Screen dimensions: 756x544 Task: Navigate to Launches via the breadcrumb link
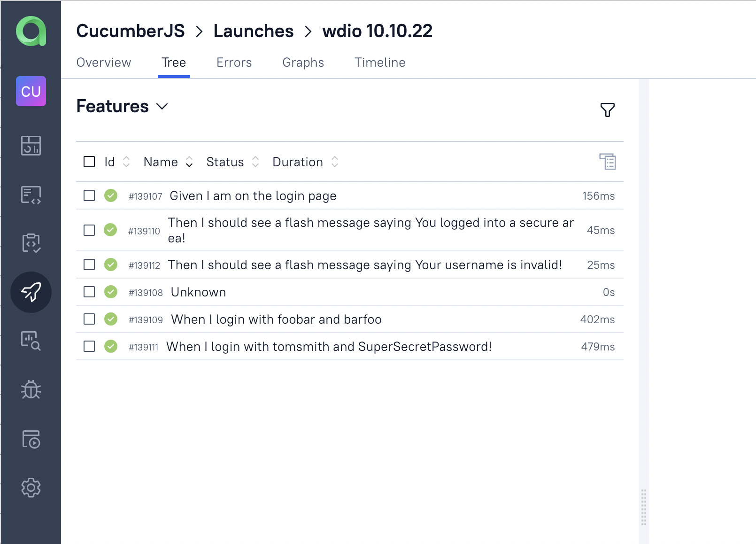254,31
